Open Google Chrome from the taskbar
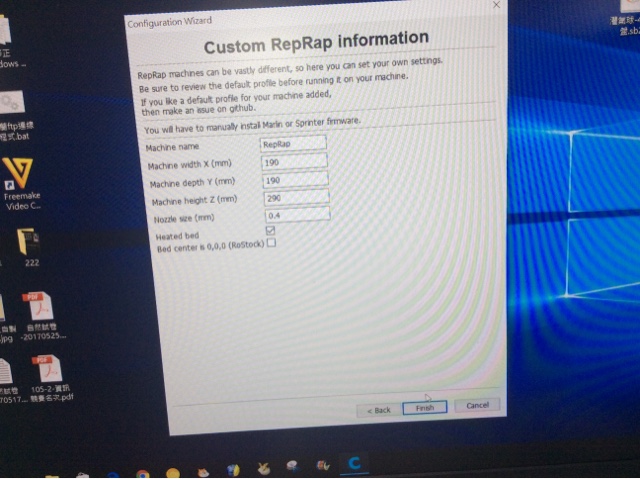Viewport: 640px width, 479px height. 142,474
